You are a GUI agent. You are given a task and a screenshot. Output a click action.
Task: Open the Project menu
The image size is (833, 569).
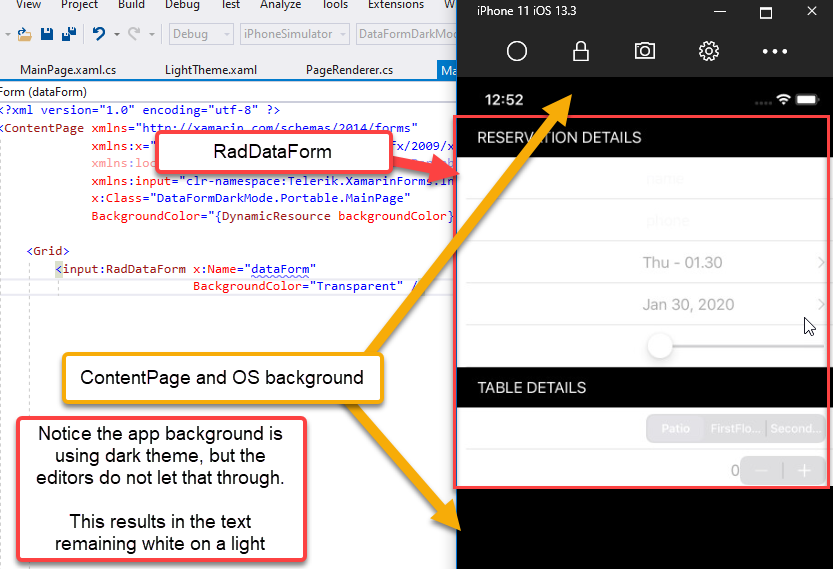coord(79,5)
